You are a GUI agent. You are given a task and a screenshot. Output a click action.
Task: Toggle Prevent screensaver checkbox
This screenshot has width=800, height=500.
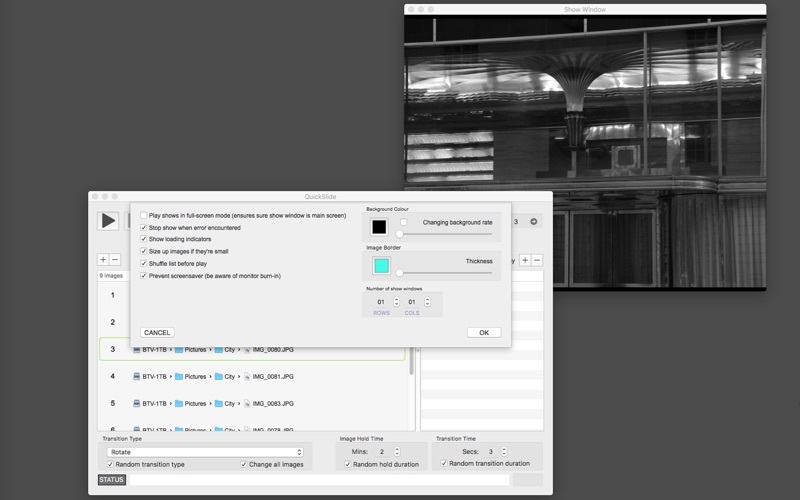pyautogui.click(x=144, y=276)
